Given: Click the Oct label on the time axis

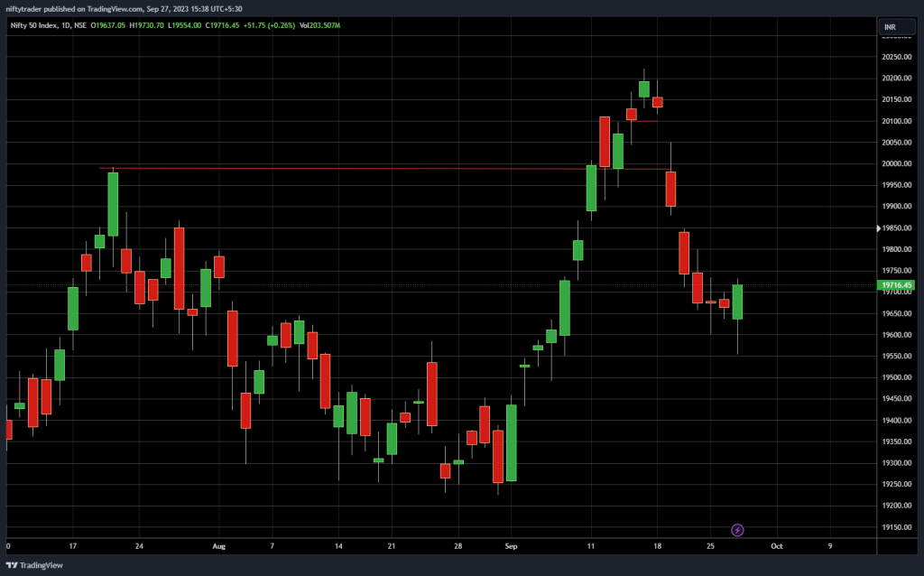Looking at the screenshot, I should click(777, 546).
